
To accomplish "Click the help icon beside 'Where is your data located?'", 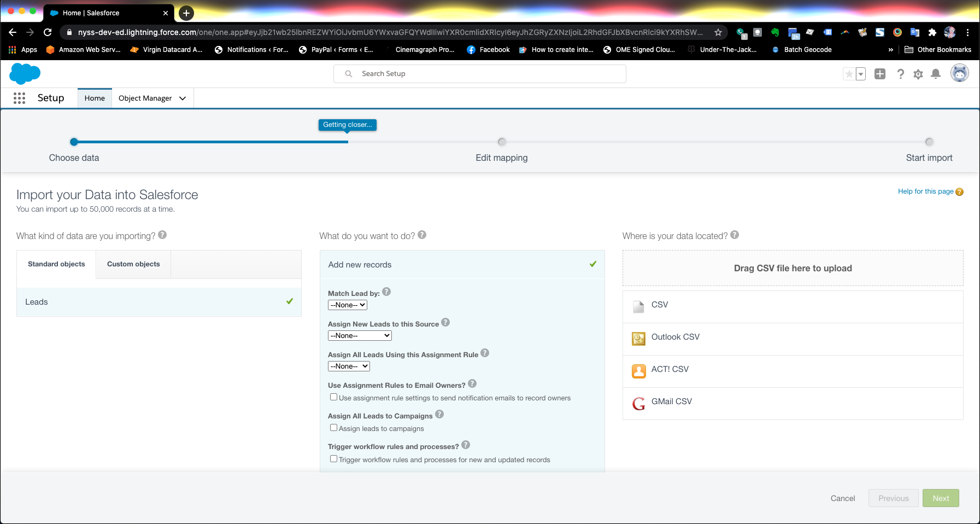I will [x=735, y=235].
